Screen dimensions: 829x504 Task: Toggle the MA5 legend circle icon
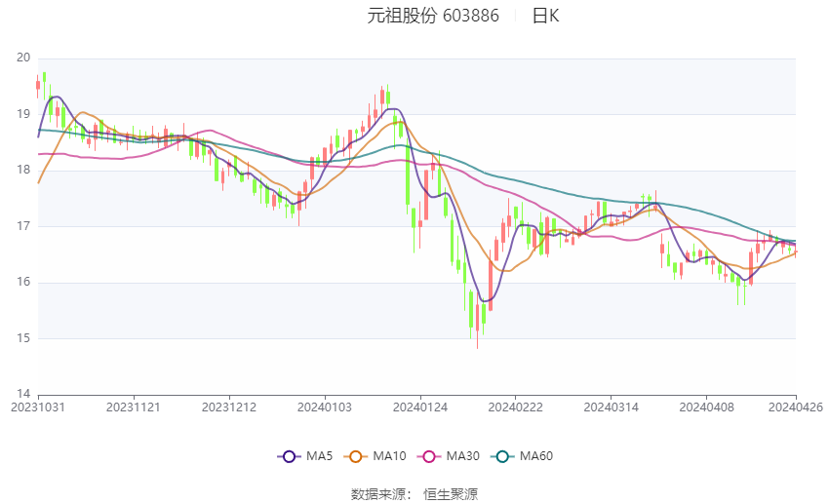pos(289,456)
